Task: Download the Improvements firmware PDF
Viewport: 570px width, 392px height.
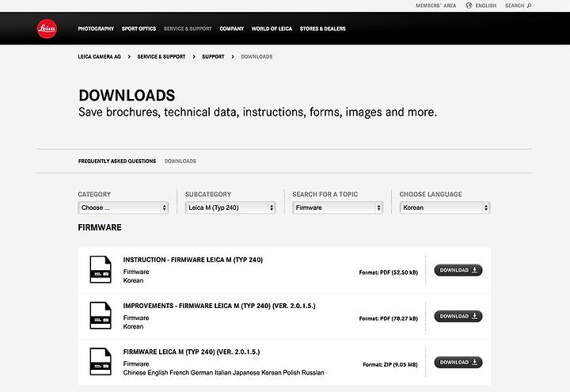Action: [x=458, y=316]
